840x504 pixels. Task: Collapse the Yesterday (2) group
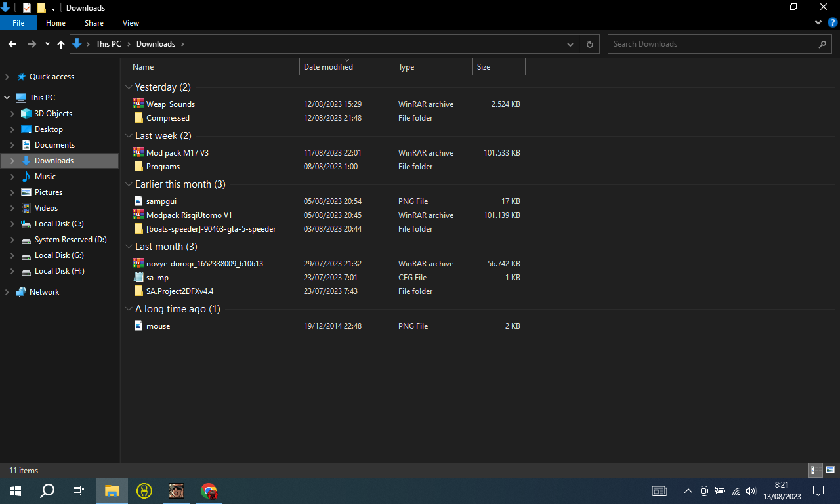pos(129,87)
